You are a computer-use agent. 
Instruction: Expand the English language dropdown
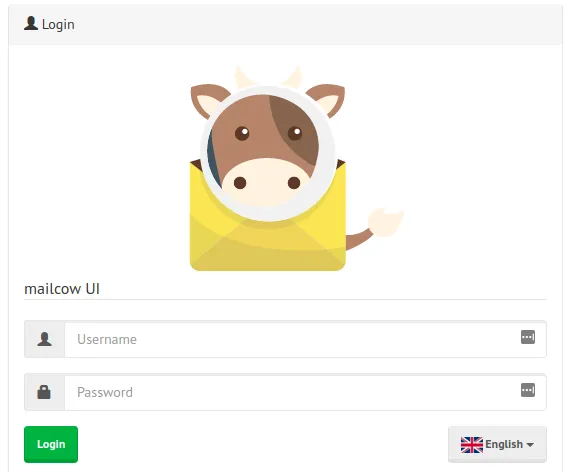pos(497,444)
